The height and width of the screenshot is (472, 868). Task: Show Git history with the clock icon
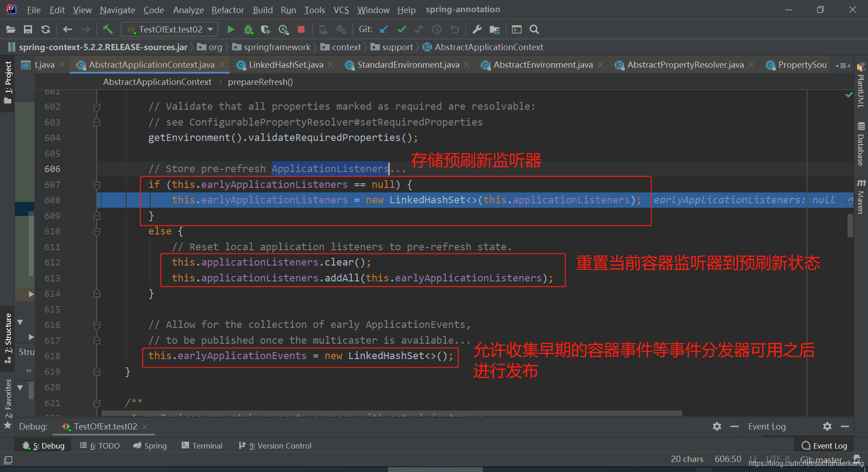[437, 29]
